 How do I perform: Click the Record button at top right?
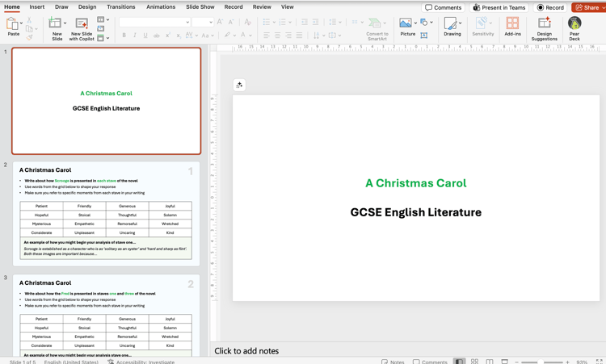[550, 7]
